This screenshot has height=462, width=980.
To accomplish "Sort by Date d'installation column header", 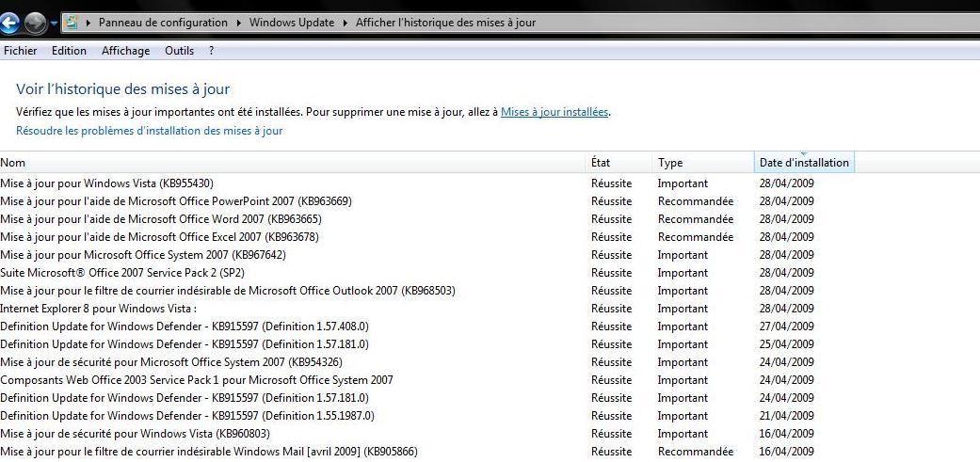I will pos(804,163).
